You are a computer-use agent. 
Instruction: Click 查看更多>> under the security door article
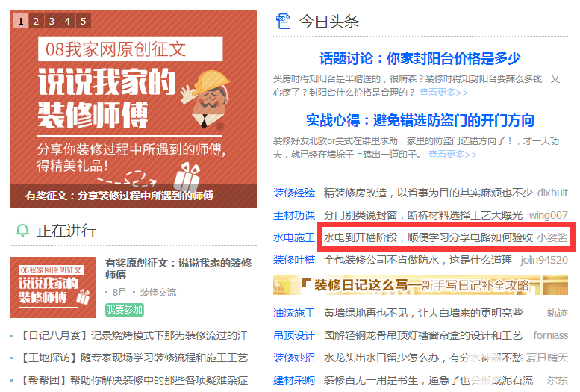[x=453, y=155]
